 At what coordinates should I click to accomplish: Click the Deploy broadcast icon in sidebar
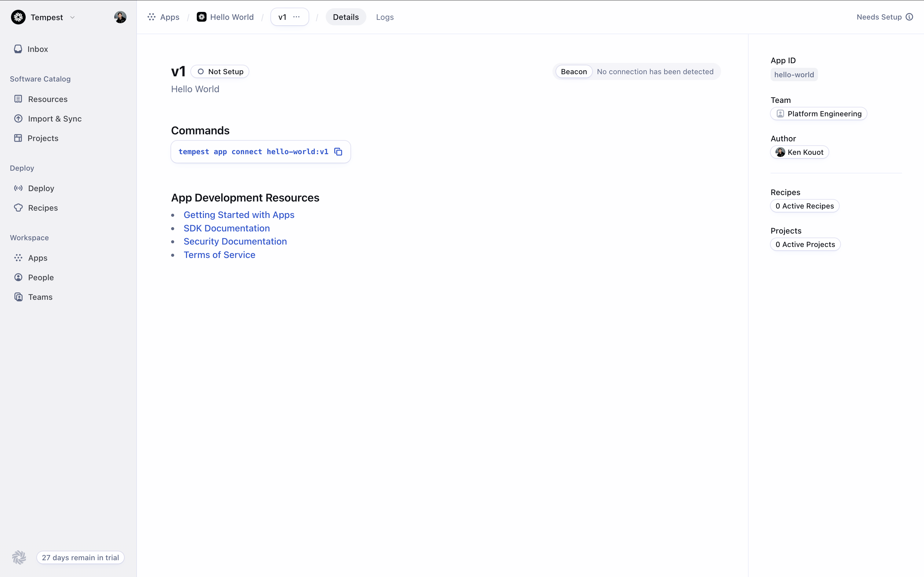tap(18, 188)
